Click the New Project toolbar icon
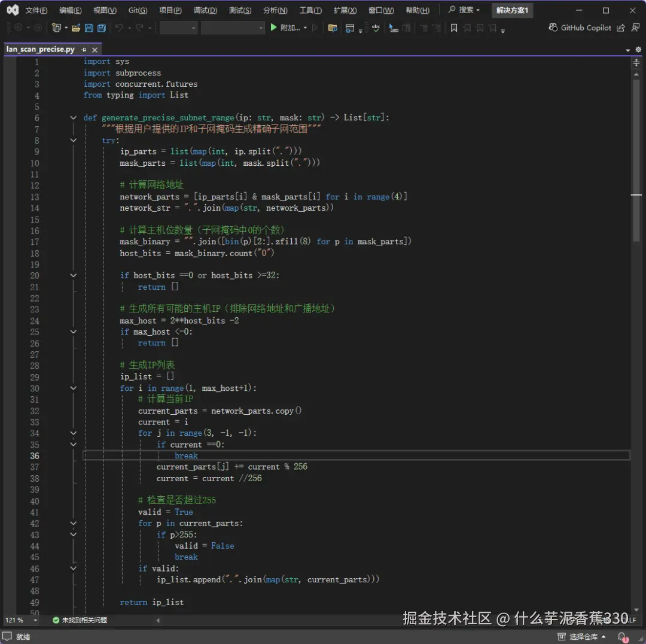This screenshot has width=646, height=644. click(x=56, y=28)
